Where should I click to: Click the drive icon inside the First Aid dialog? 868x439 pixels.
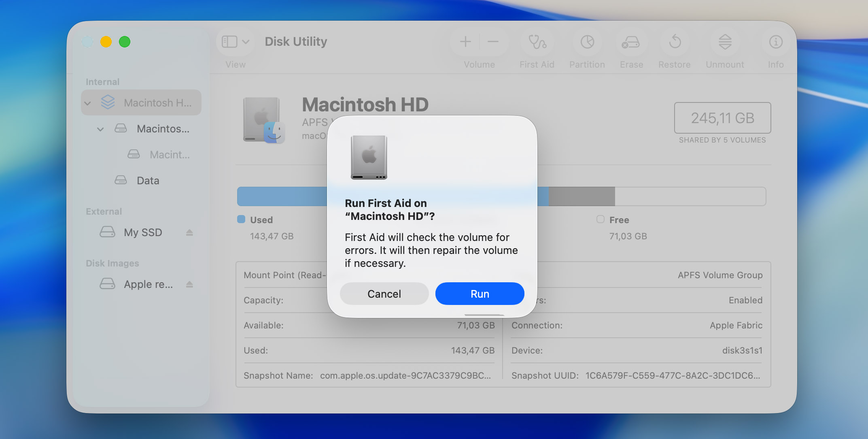click(369, 158)
